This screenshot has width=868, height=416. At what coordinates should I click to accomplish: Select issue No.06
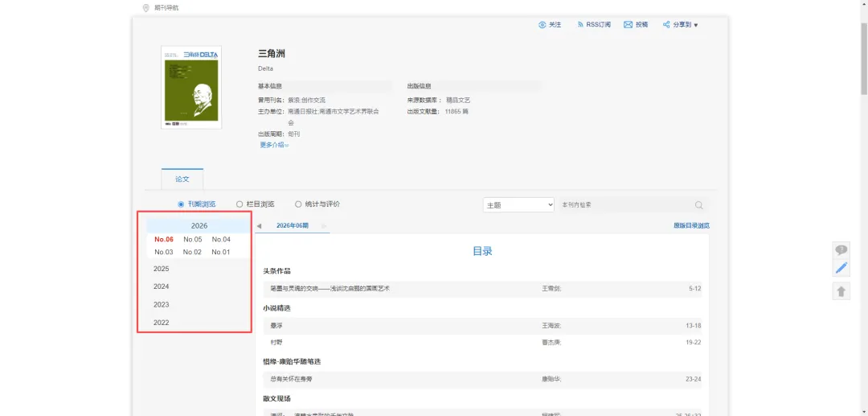164,240
